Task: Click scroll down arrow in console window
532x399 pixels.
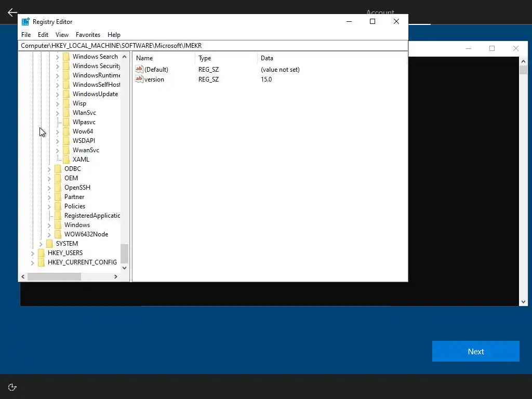Action: 523,302
